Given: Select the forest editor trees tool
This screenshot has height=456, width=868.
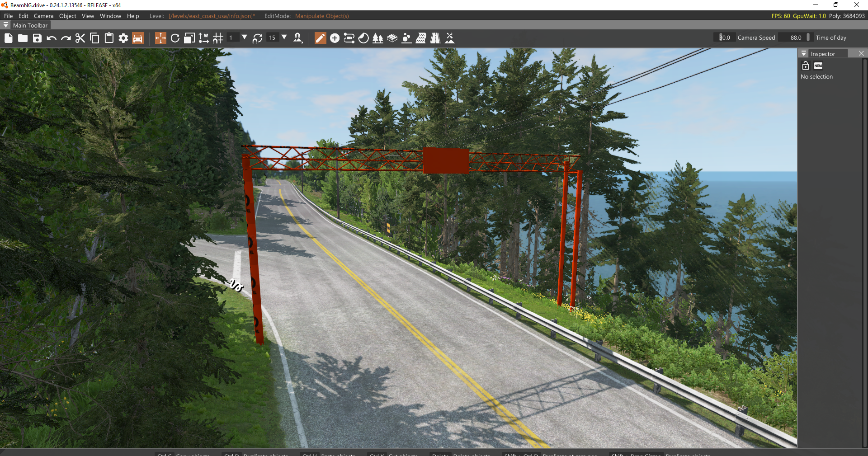Looking at the screenshot, I should click(x=378, y=38).
